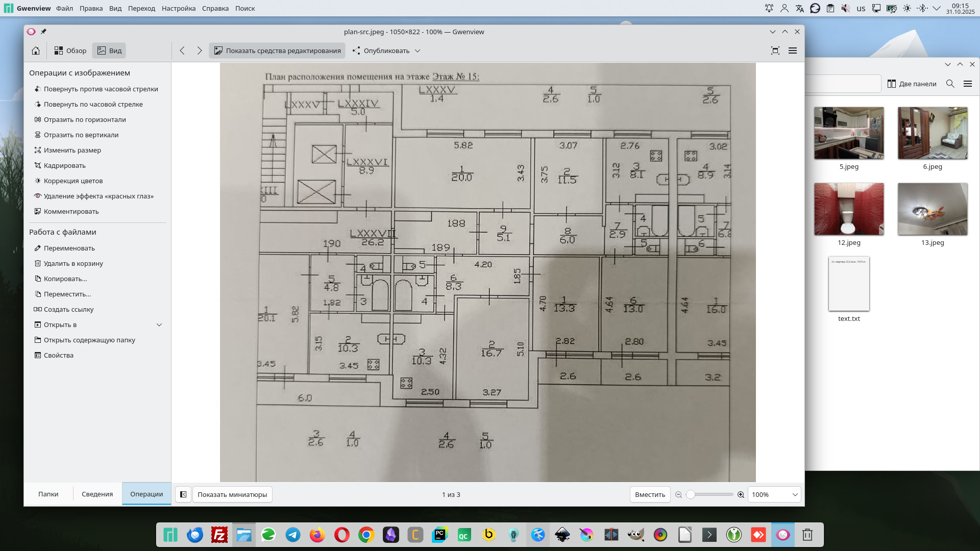980x551 pixels.
Task: Toggle the sidebar visibility button
Action: [183, 494]
